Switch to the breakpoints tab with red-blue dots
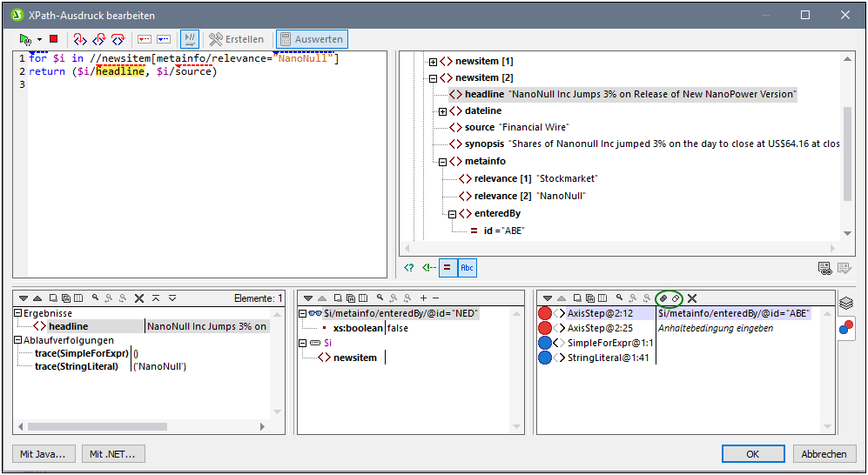Viewport: 868px width, 475px height. (845, 327)
